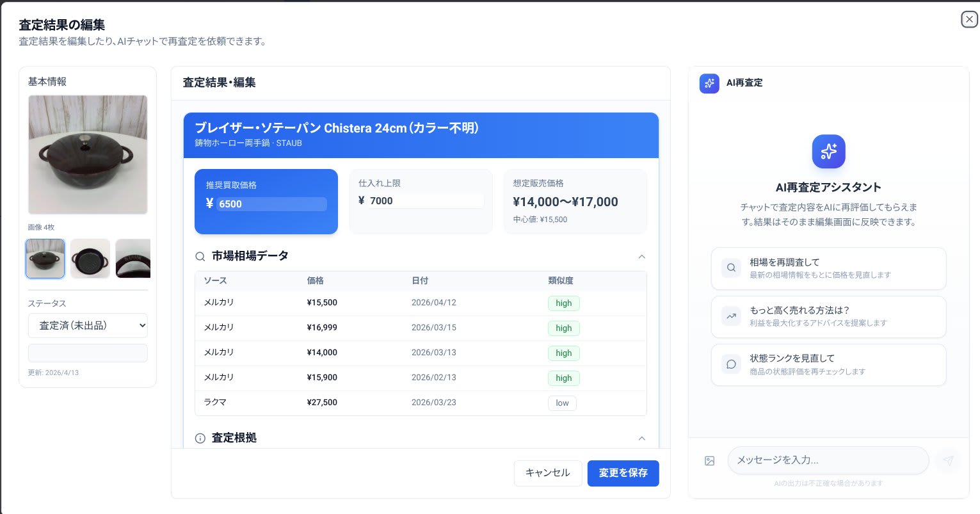Click the search icon beside 市場相場データ
Image resolution: width=980 pixels, height=514 pixels.
(200, 256)
